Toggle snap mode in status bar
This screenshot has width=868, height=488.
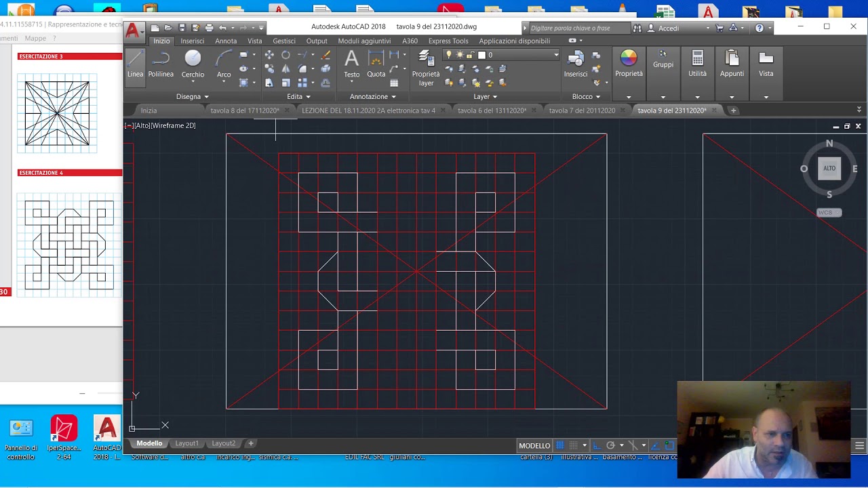[x=574, y=445]
